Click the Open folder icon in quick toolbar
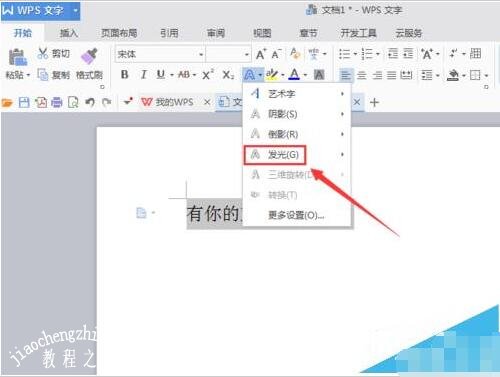 pyautogui.click(x=7, y=102)
